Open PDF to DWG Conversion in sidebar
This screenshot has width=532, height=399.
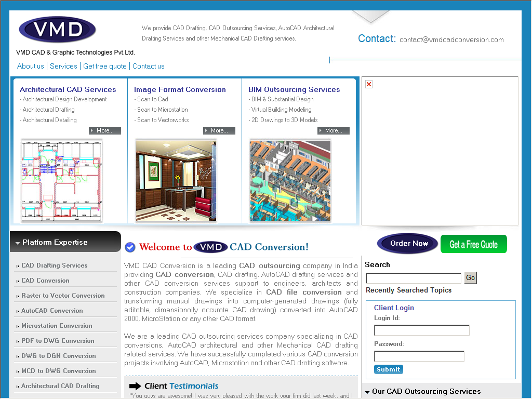click(x=58, y=341)
